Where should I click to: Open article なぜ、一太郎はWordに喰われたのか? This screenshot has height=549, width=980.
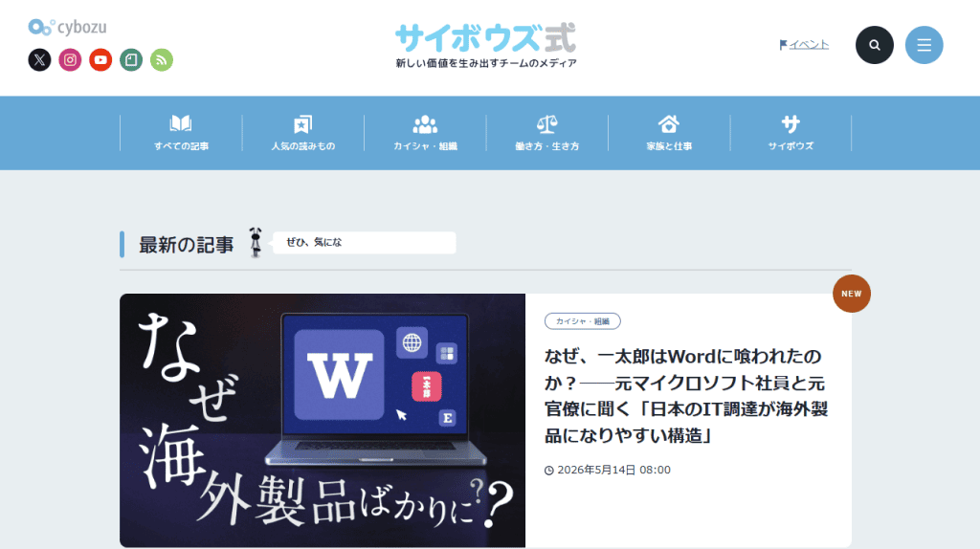point(685,396)
